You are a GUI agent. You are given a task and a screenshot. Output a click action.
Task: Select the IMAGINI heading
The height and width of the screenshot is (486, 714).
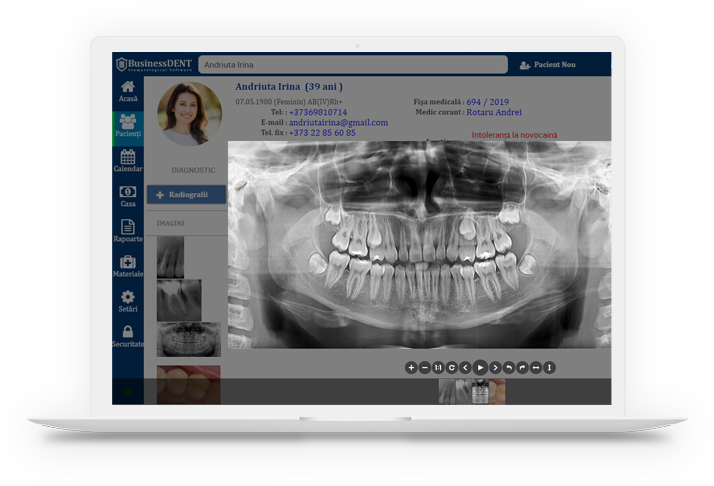click(170, 223)
